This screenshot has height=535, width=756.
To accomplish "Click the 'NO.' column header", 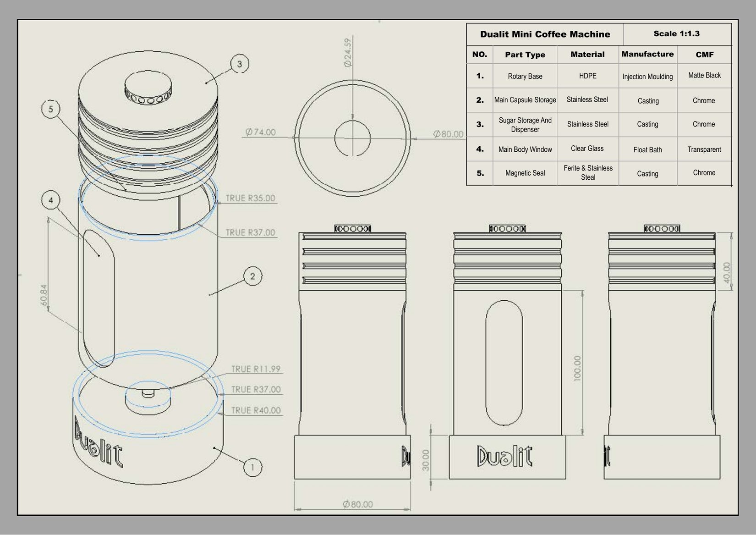I will [480, 55].
